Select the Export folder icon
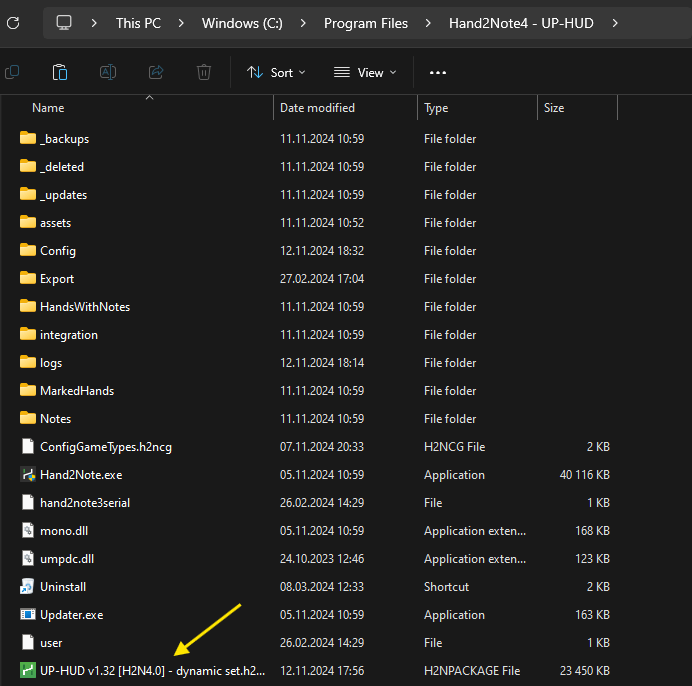Viewport: 692px width, 686px height. tap(28, 279)
